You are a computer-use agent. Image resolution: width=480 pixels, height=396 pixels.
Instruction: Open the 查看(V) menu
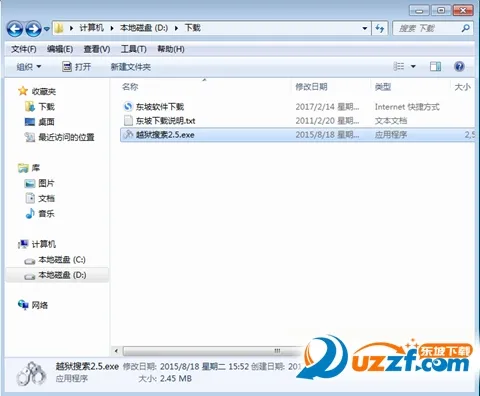pyautogui.click(x=97, y=49)
